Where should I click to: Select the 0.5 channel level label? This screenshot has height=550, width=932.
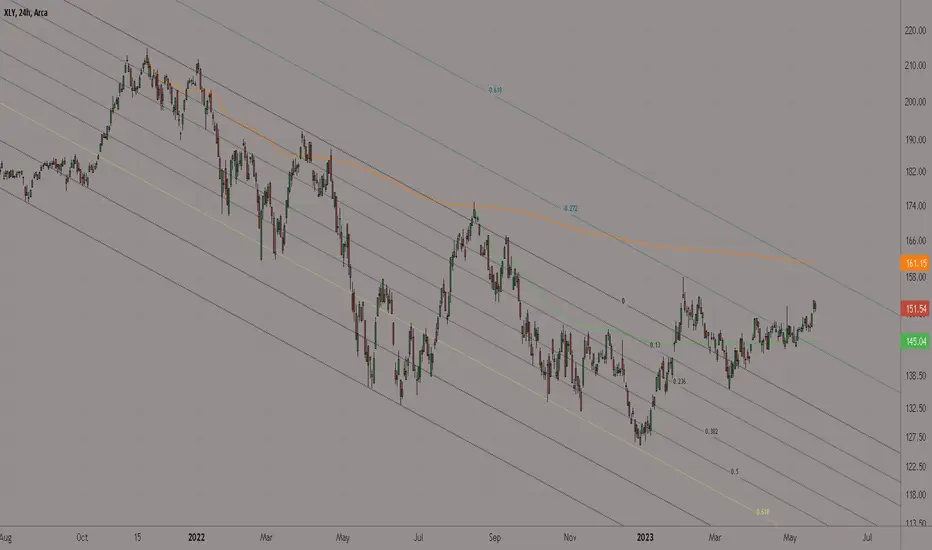point(735,472)
